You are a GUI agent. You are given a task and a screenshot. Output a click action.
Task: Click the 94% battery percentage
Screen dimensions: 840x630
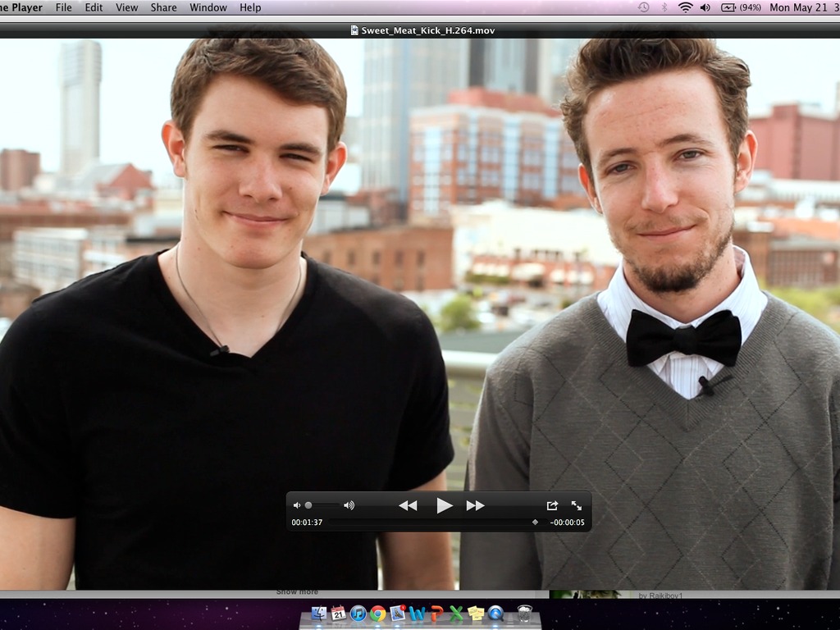[x=750, y=7]
